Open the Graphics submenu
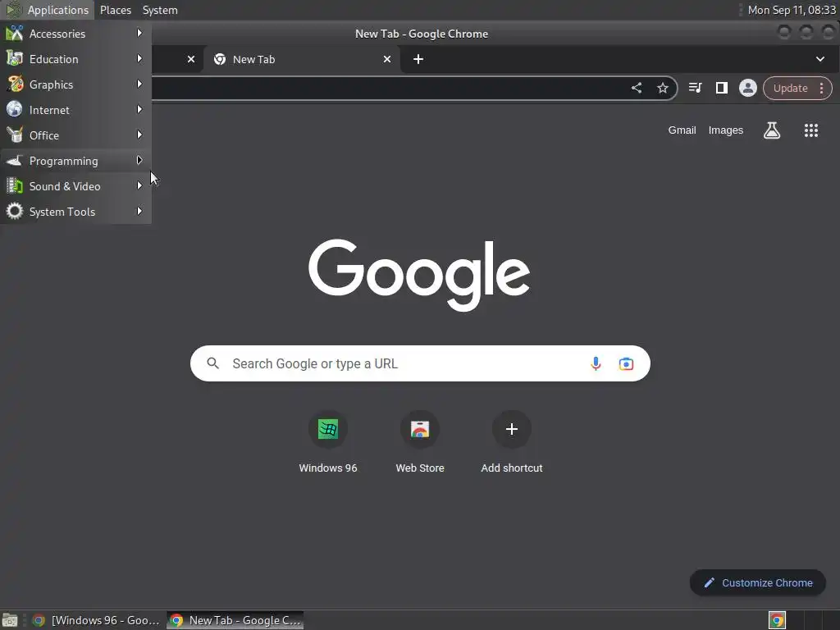 tap(75, 84)
